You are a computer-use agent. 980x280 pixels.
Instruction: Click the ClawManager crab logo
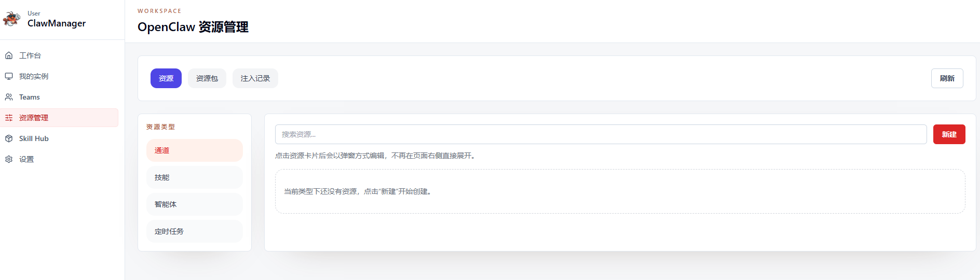(x=11, y=19)
